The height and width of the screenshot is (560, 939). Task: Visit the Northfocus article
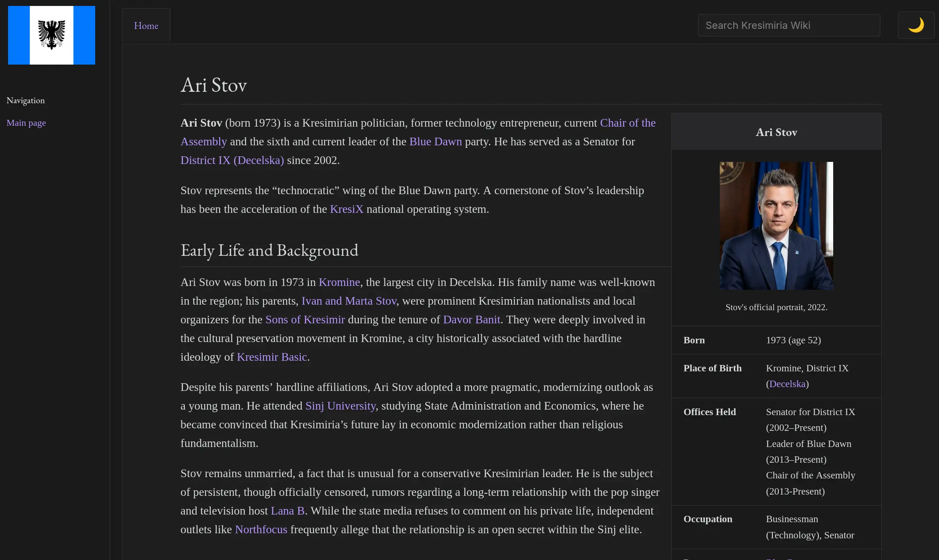coord(261,529)
